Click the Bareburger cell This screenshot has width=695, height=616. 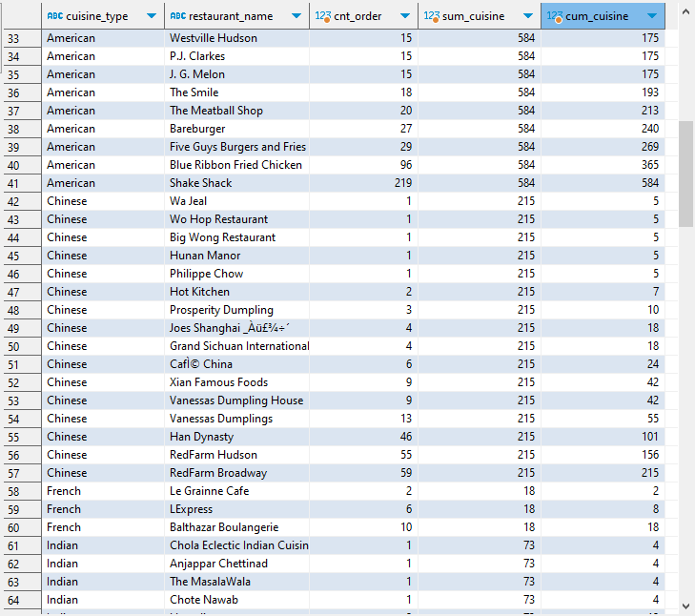coord(236,129)
